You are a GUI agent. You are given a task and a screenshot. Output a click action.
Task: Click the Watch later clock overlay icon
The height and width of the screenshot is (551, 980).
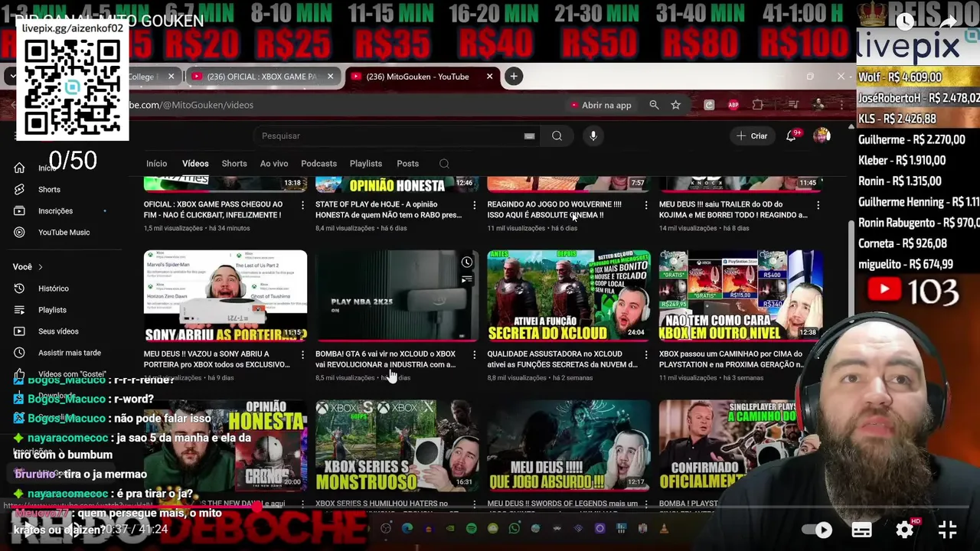click(x=906, y=22)
